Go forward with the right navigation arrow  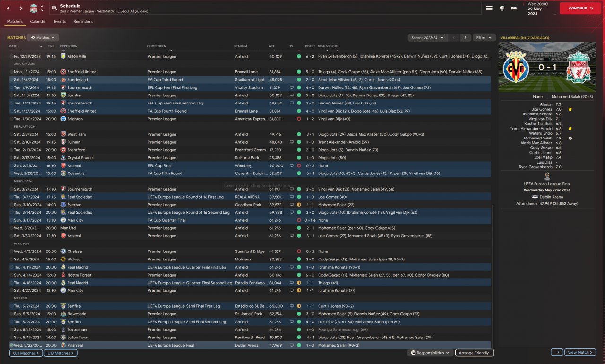click(x=21, y=9)
